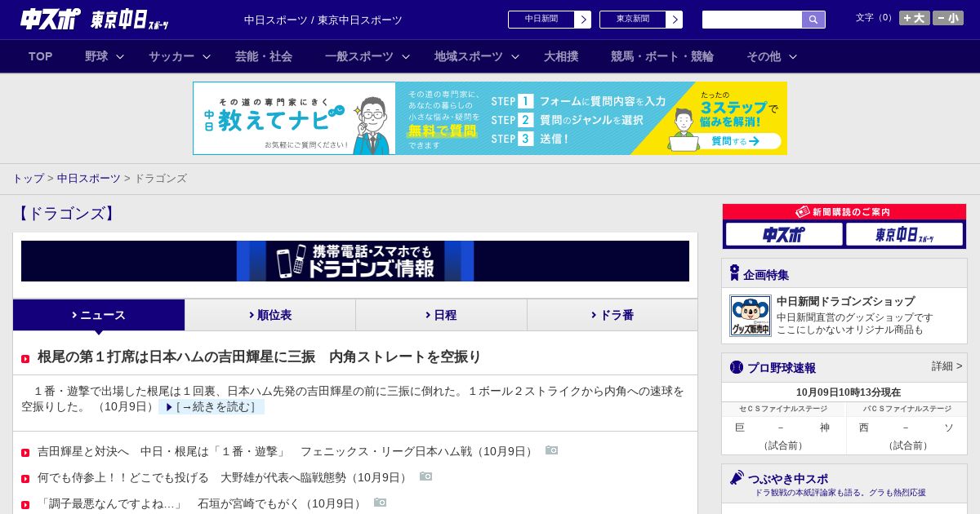Expand the 一般スポーツ navigation dropdown
The image size is (980, 514).
pyautogui.click(x=367, y=56)
